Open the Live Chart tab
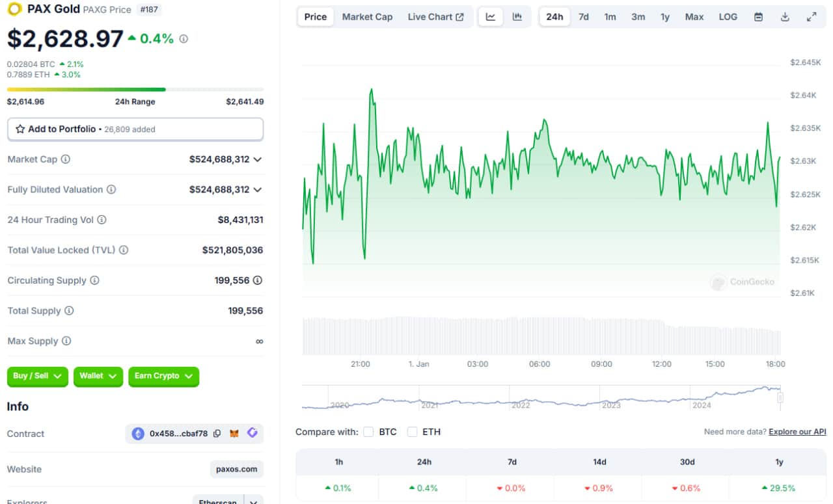 coord(435,17)
